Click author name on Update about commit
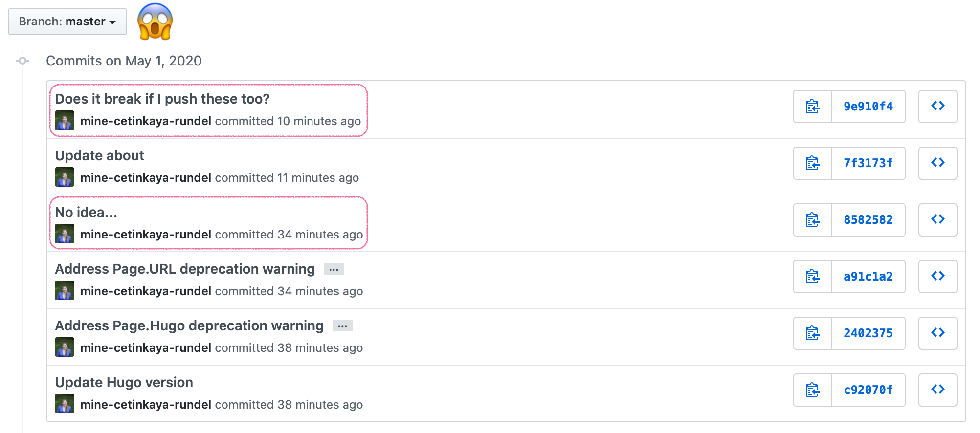This screenshot has width=980, height=433. (x=146, y=178)
